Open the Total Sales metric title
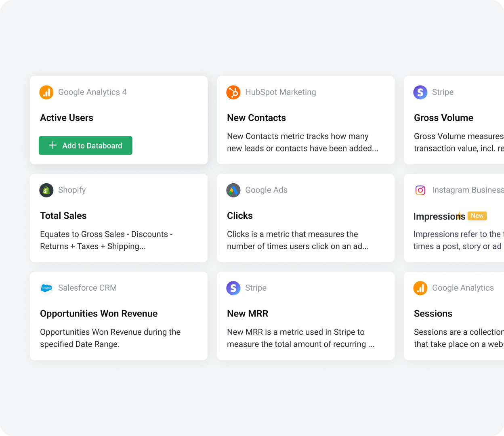Image resolution: width=504 pixels, height=436 pixels. [x=63, y=216]
